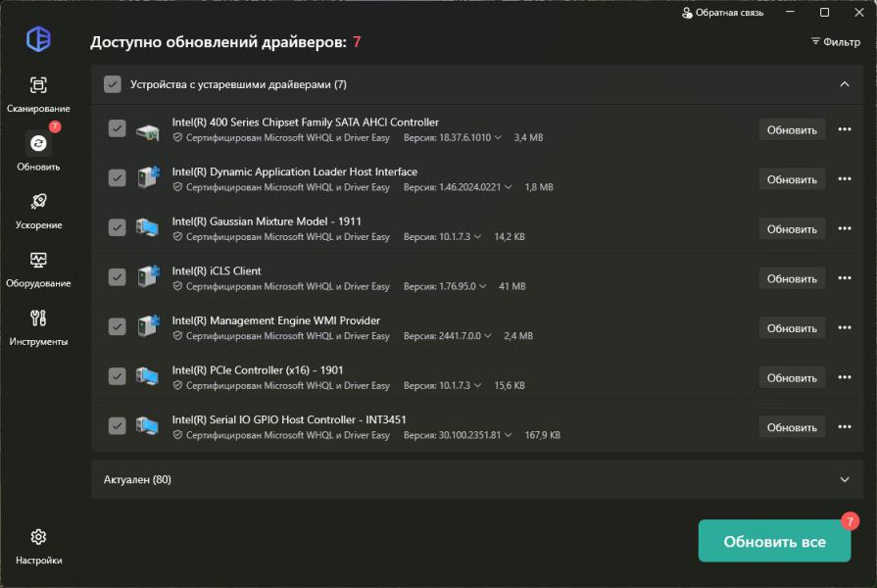This screenshot has height=588, width=877.
Task: Collapse the outdated drivers list chevron
Action: 845,84
